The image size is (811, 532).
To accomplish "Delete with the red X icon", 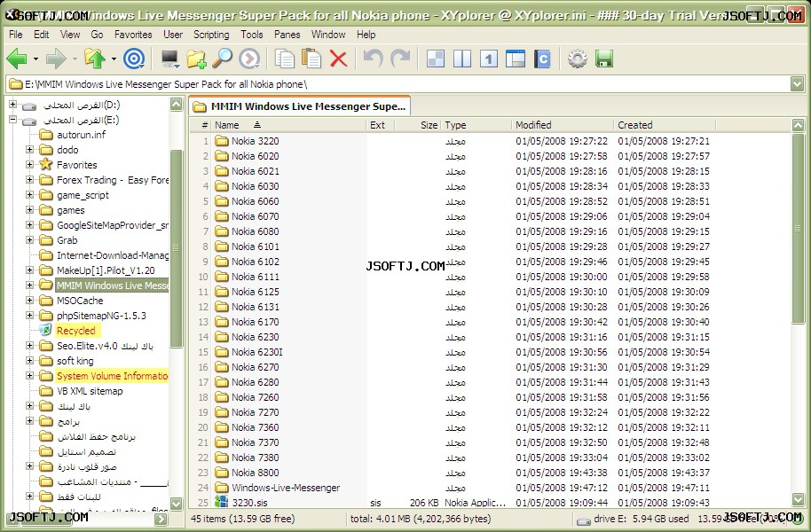I will [x=338, y=59].
